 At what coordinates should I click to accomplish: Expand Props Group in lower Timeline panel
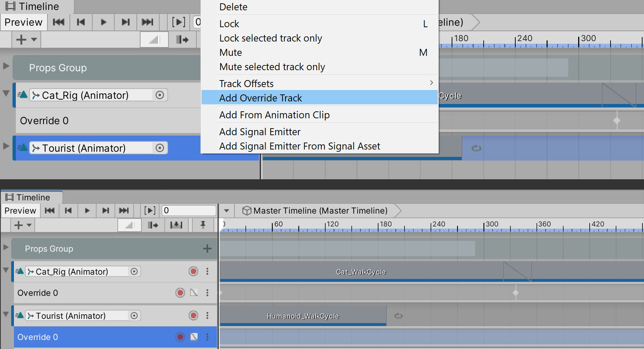click(x=6, y=247)
